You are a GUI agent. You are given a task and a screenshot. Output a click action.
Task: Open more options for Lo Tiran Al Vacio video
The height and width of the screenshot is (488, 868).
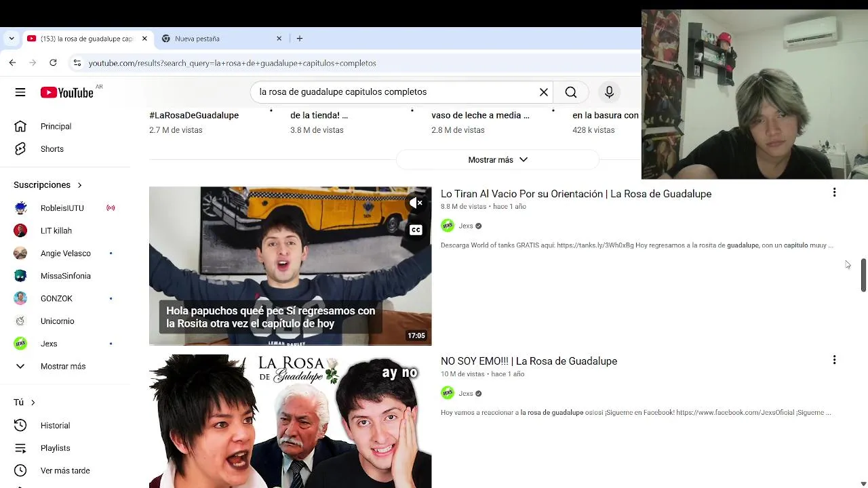pos(834,192)
